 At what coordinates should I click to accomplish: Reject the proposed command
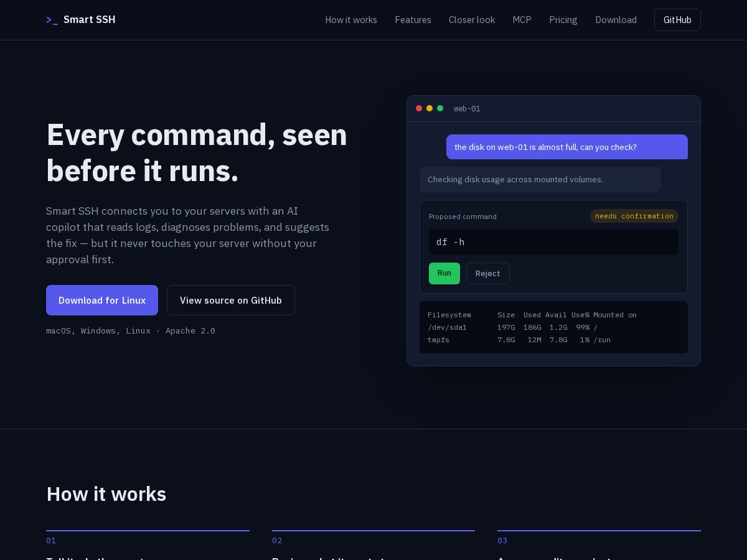tap(488, 273)
